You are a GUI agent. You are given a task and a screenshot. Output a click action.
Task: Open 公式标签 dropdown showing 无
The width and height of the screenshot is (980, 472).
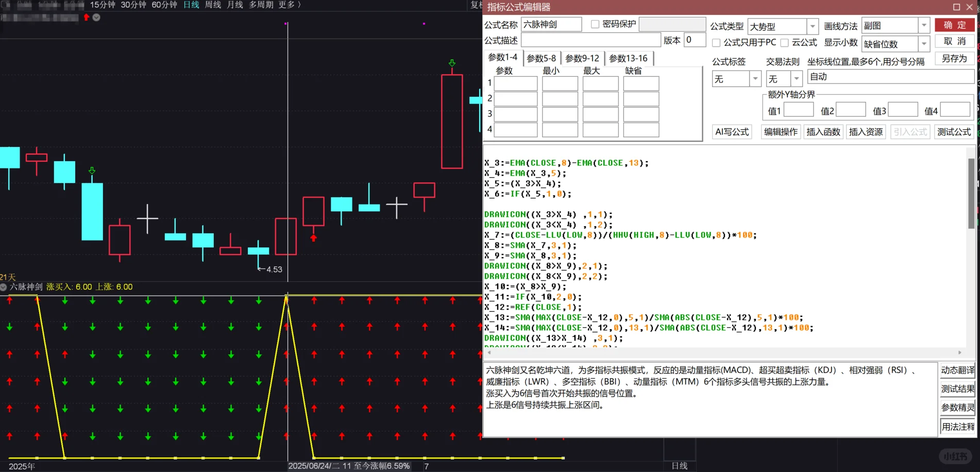755,79
